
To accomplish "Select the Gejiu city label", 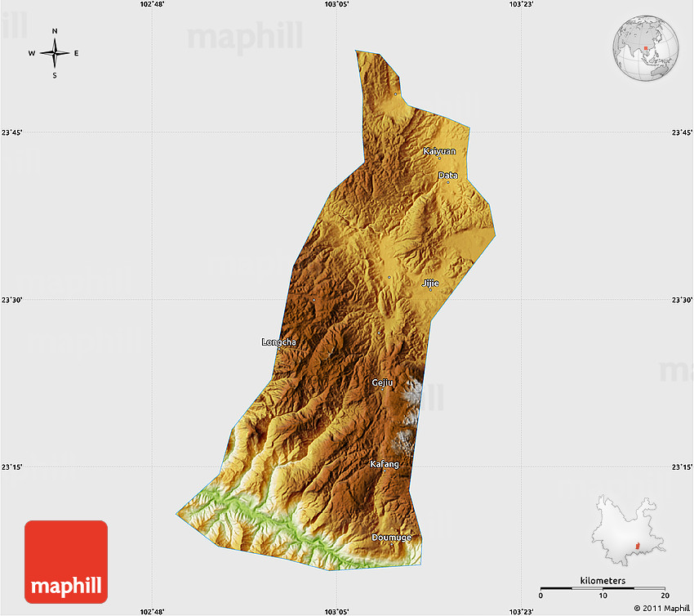I will point(382,382).
